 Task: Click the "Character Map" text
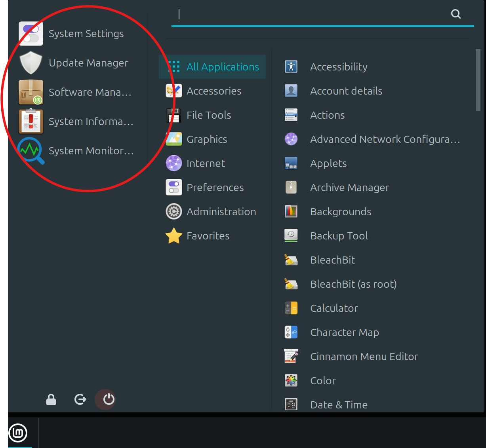(x=345, y=332)
